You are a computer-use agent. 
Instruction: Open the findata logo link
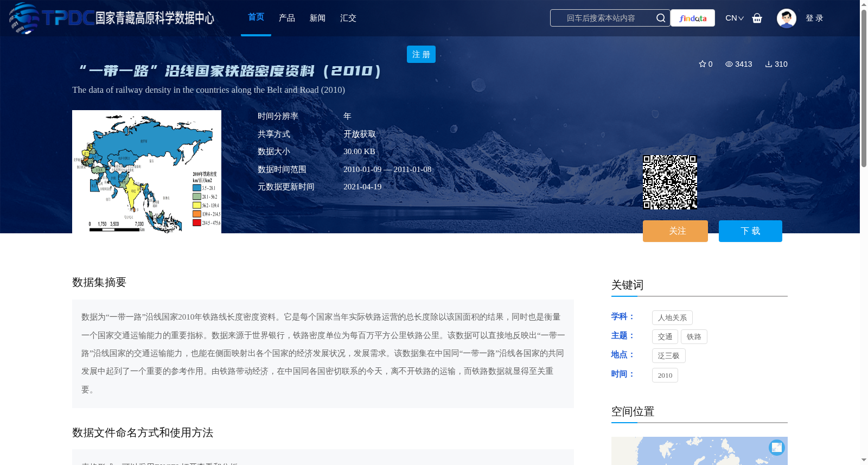pos(693,18)
